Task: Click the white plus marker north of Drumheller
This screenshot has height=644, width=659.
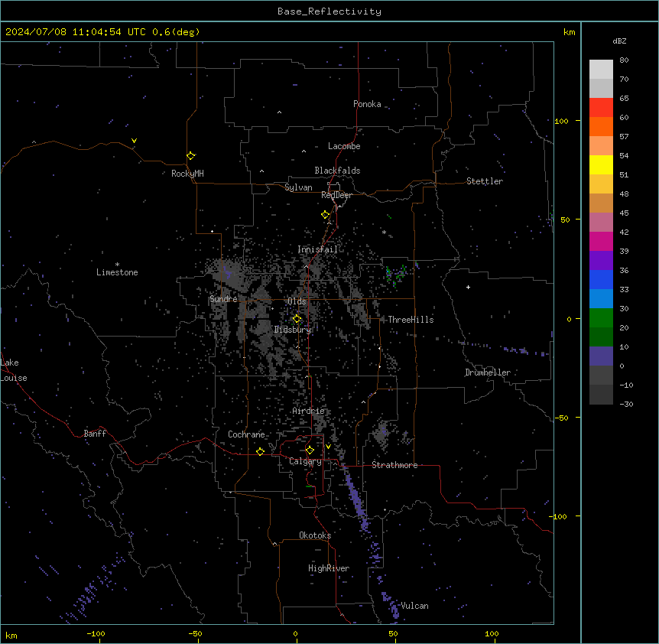Action: tap(468, 287)
